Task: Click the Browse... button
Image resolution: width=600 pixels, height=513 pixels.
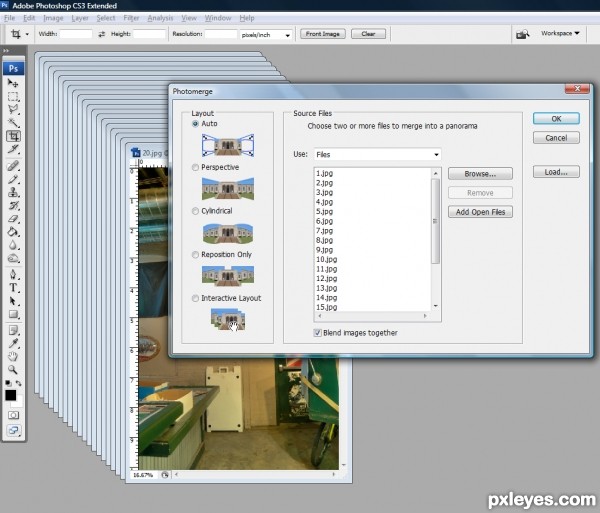Action: pyautogui.click(x=480, y=174)
